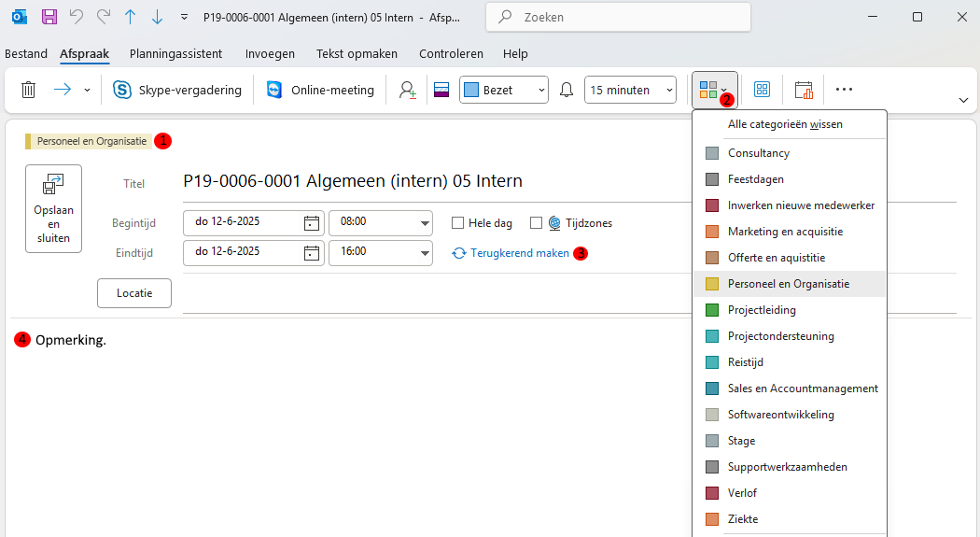Delete the appointment with the trash icon
The image size is (980, 537).
[28, 90]
